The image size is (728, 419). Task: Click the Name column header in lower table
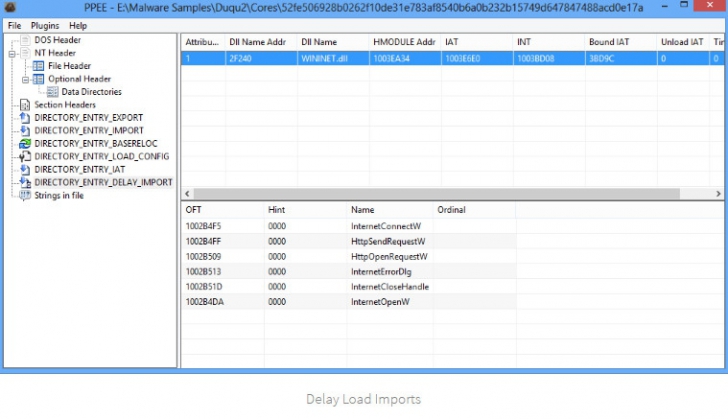tap(390, 210)
